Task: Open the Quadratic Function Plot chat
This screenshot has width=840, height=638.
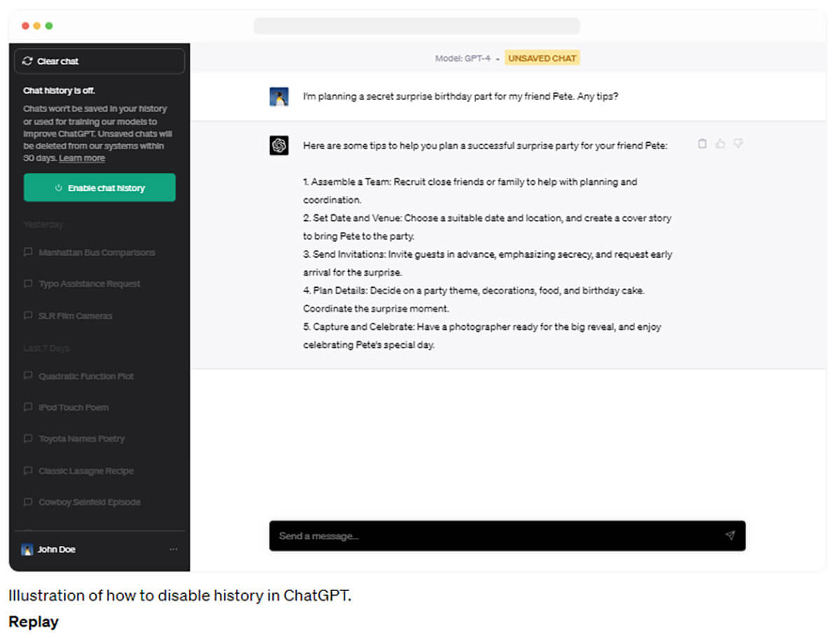Action: coord(86,376)
